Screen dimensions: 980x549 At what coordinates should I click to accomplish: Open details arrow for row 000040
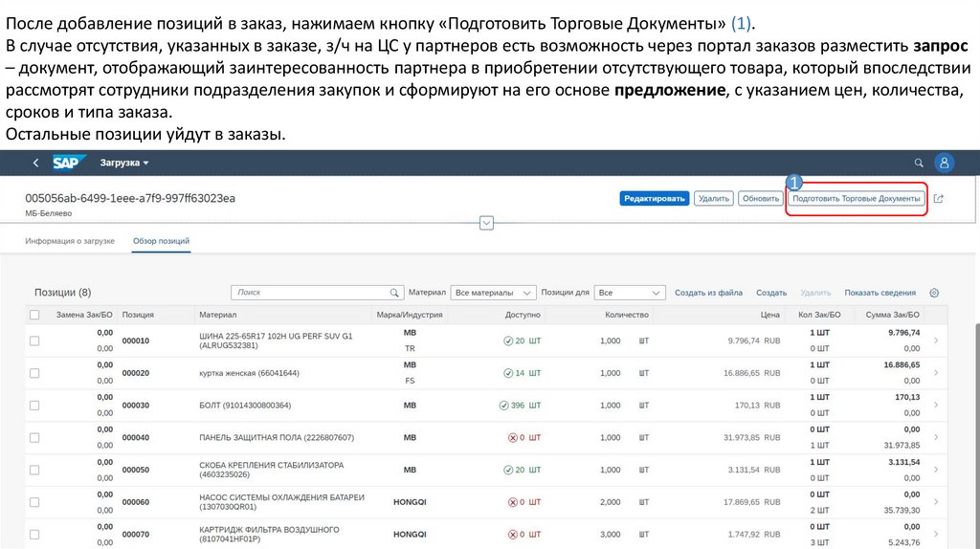point(936,437)
